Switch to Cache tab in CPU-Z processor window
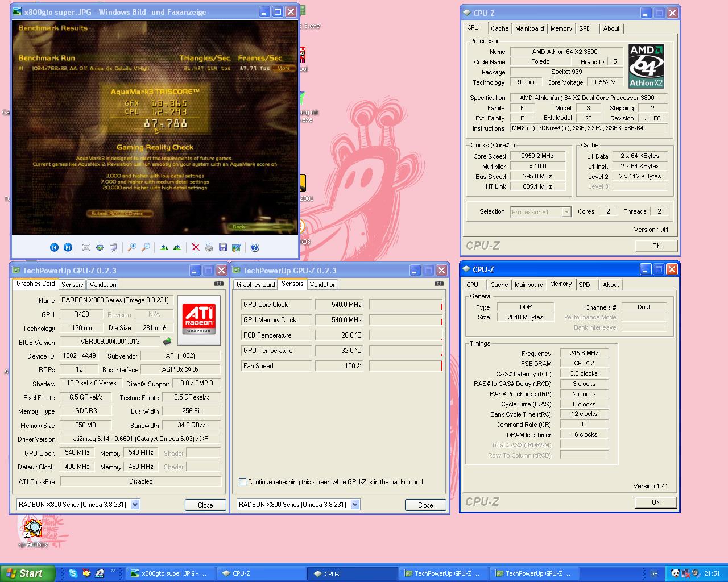Screen dimensions: 728x582 tap(500, 28)
